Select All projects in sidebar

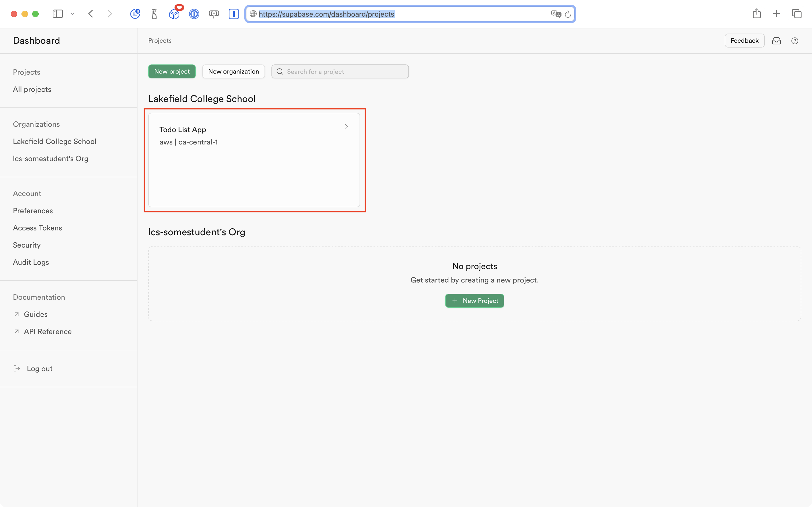[x=32, y=89]
